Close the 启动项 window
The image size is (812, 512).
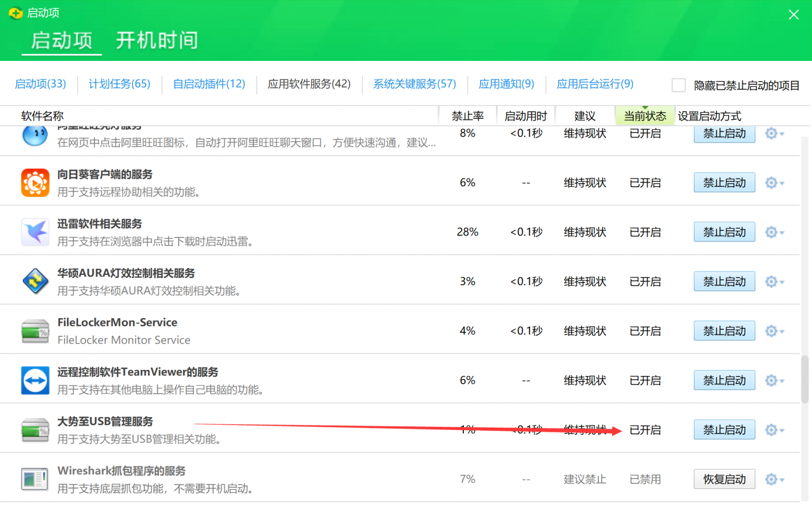pos(794,15)
